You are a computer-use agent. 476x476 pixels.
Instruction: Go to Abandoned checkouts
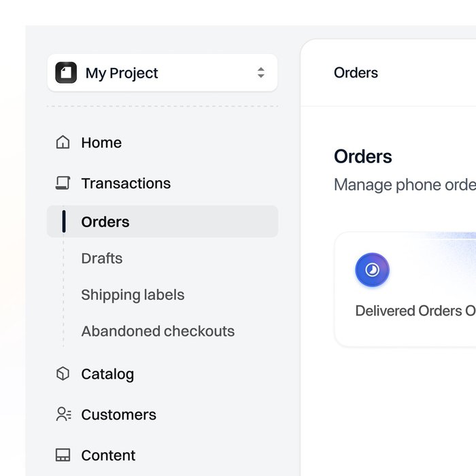tap(158, 331)
